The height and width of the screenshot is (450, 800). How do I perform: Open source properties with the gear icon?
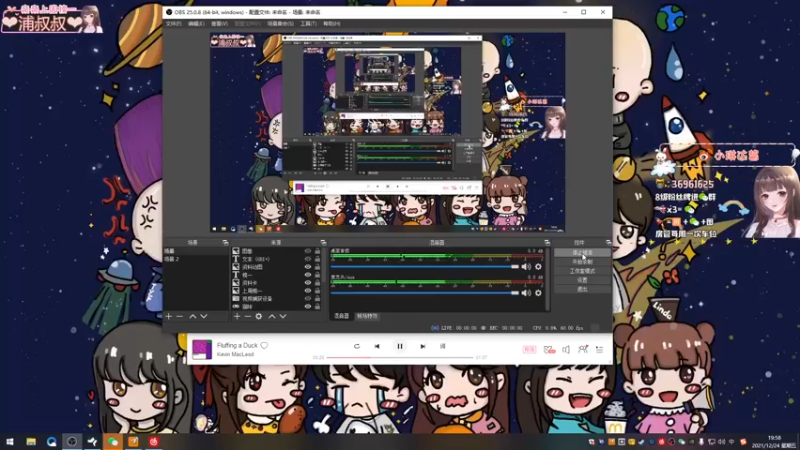pos(259,316)
